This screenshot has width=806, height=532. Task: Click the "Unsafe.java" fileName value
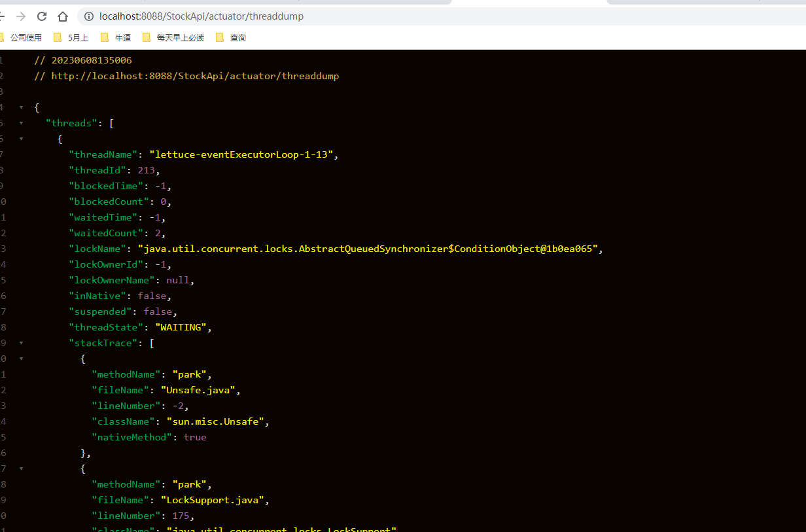[x=198, y=390]
